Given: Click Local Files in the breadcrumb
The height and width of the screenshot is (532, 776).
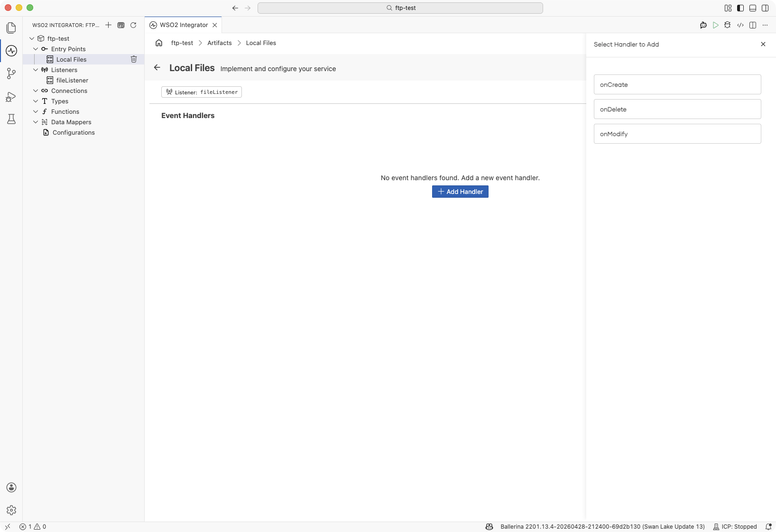Looking at the screenshot, I should 261,43.
